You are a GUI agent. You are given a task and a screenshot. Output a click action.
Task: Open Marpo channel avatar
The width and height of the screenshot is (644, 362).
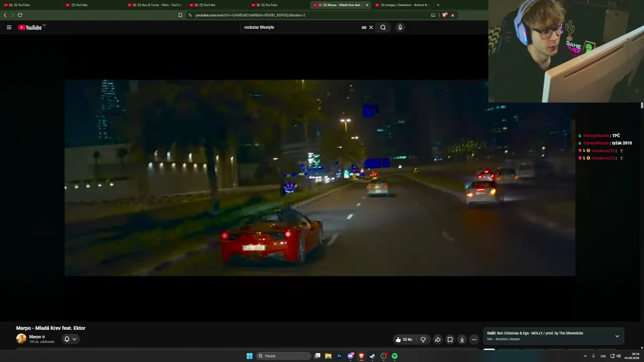(21, 339)
